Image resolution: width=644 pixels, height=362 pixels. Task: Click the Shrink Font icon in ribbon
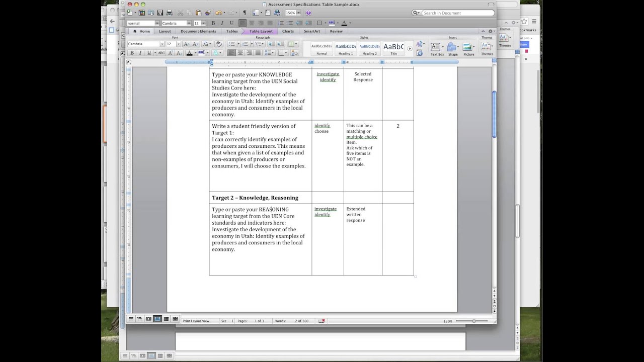pyautogui.click(x=195, y=44)
